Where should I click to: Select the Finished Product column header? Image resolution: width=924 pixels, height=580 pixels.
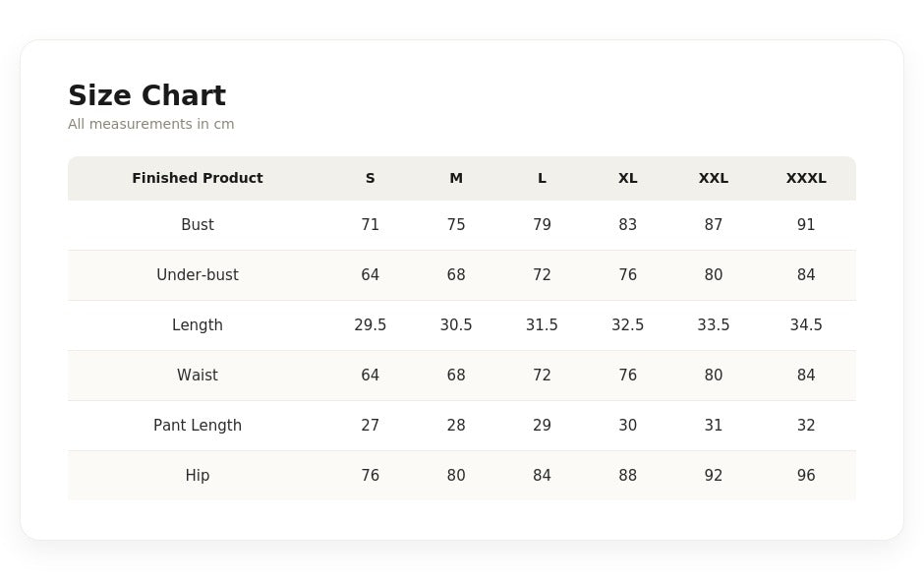coord(198,178)
